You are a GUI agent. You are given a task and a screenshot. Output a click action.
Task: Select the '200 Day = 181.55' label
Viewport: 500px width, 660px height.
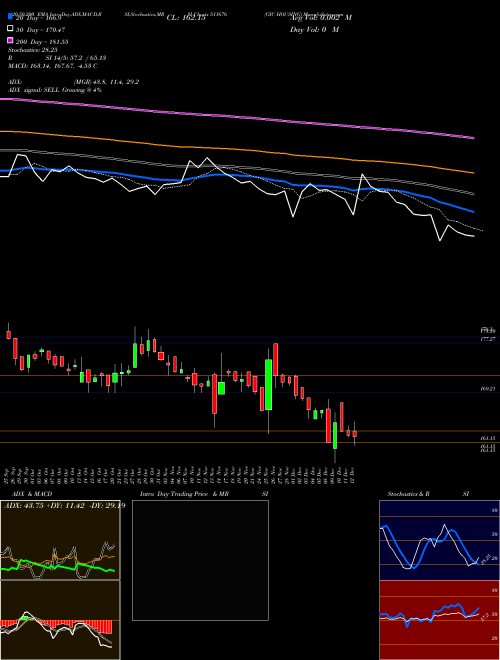click(42, 42)
